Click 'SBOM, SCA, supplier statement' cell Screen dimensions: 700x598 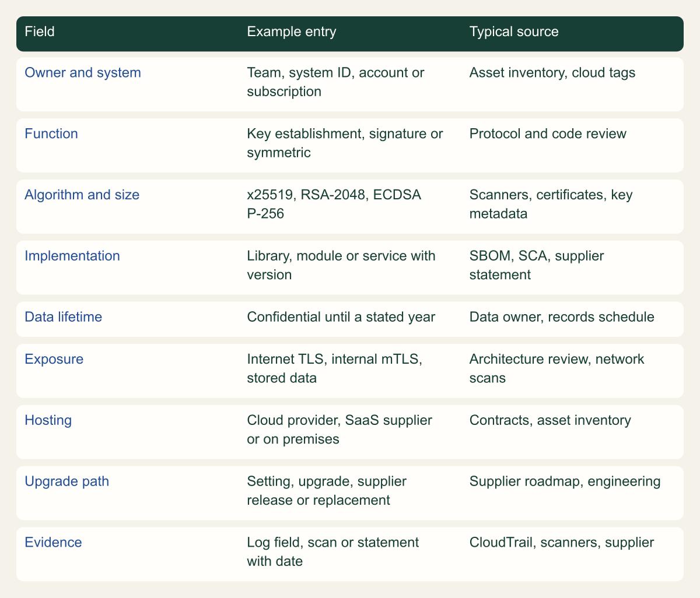tap(572, 268)
